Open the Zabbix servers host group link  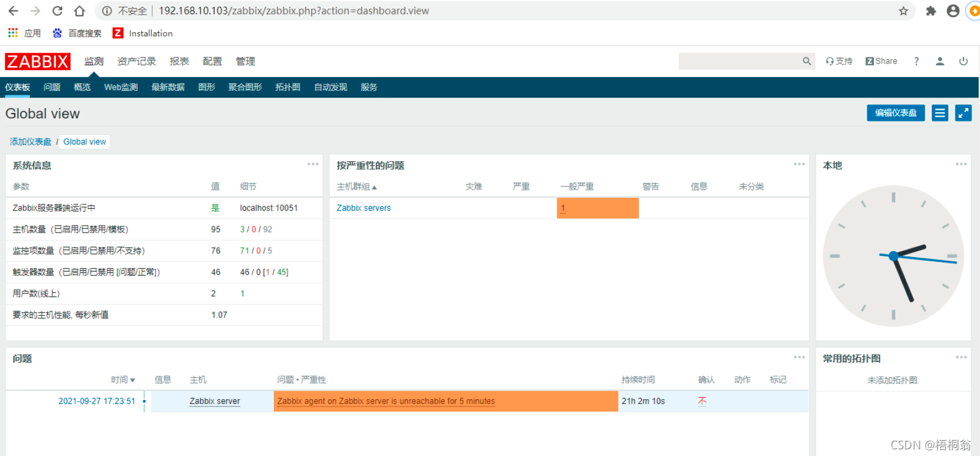363,208
